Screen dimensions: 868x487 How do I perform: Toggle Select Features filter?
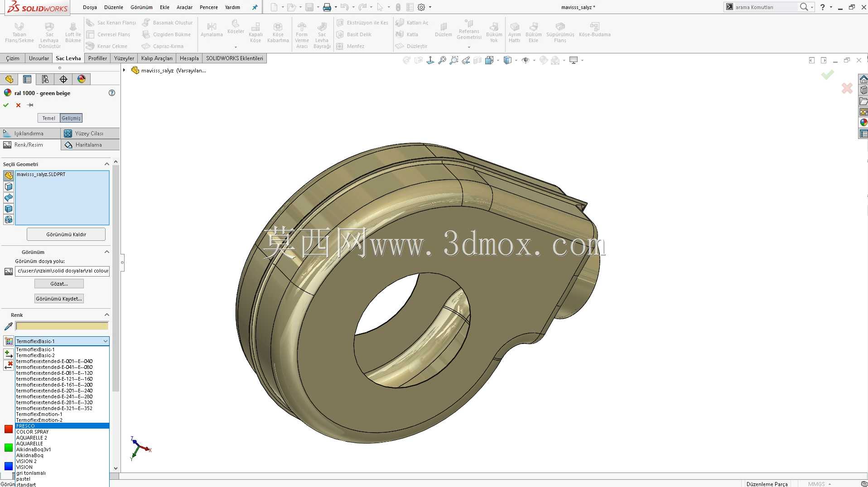coord(9,220)
